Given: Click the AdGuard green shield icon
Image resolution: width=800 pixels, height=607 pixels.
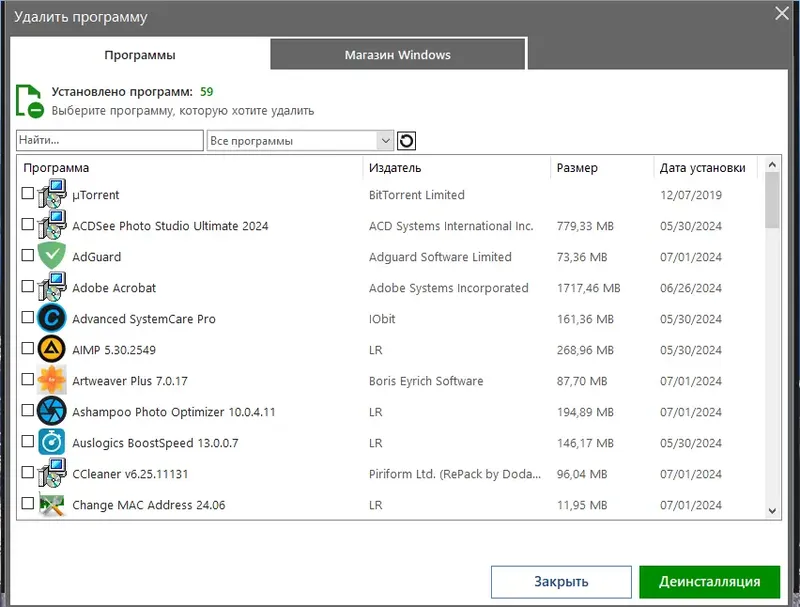Looking at the screenshot, I should pos(51,257).
